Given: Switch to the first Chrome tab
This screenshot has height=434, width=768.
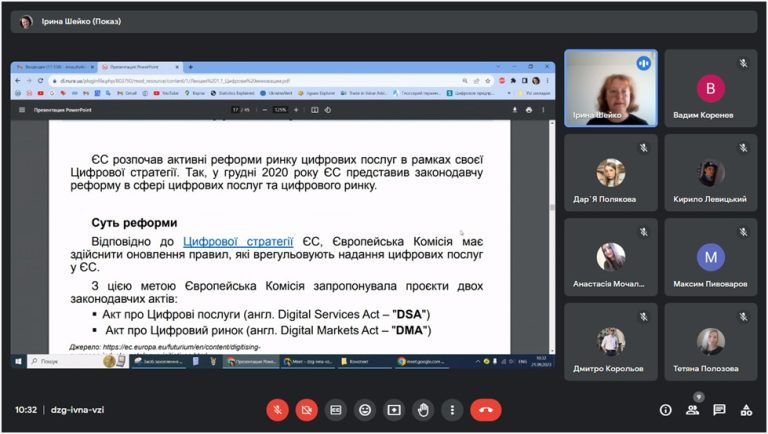Looking at the screenshot, I should (55, 67).
